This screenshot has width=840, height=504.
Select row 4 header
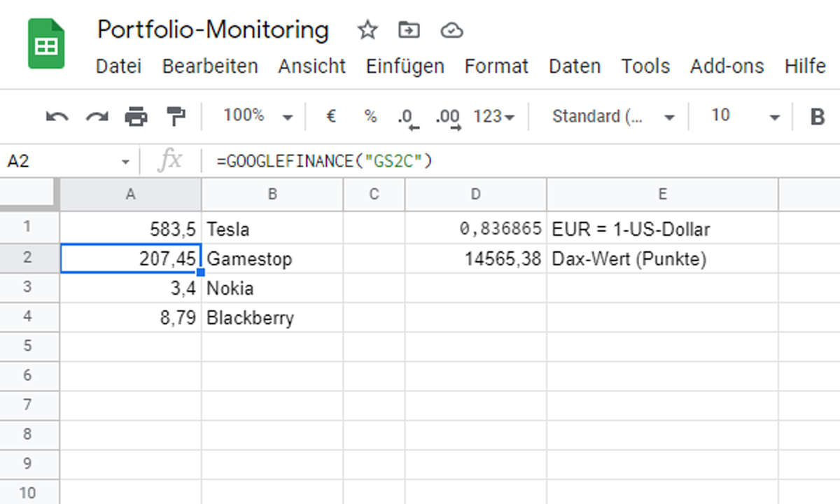(29, 317)
